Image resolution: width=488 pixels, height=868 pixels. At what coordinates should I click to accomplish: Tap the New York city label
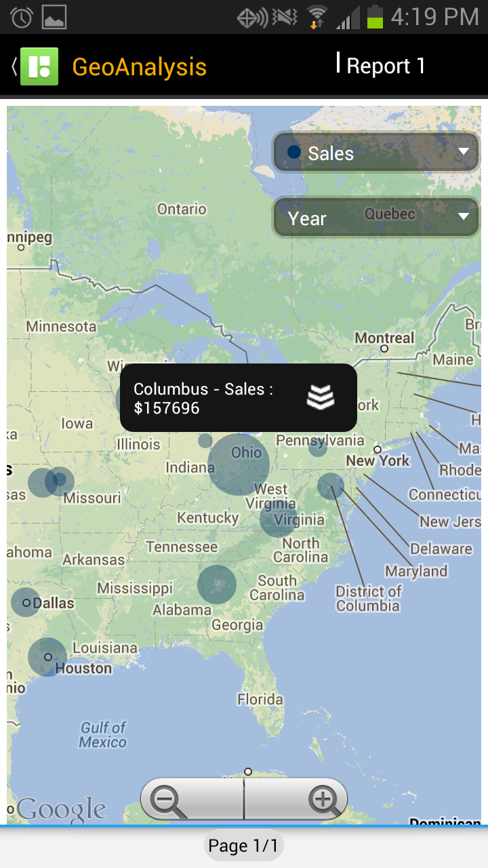378,460
